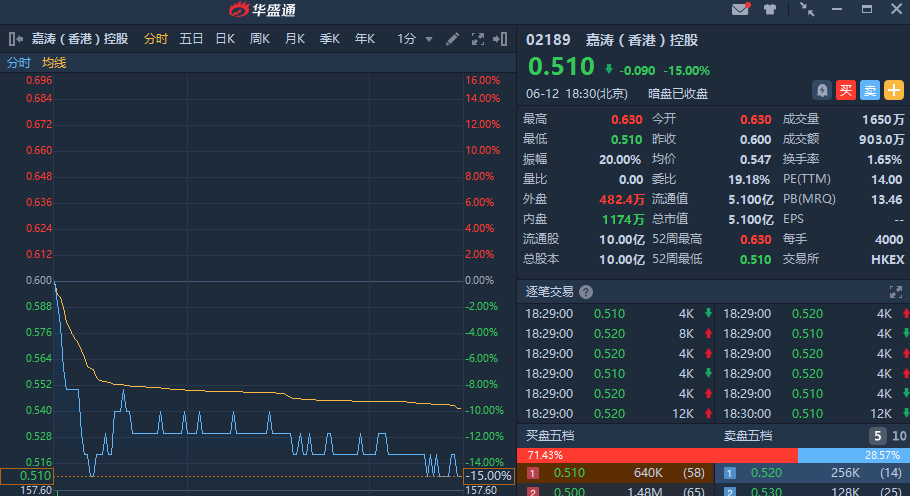The width and height of the screenshot is (910, 496).
Task: Click the red 买 buy button
Action: tap(846, 90)
